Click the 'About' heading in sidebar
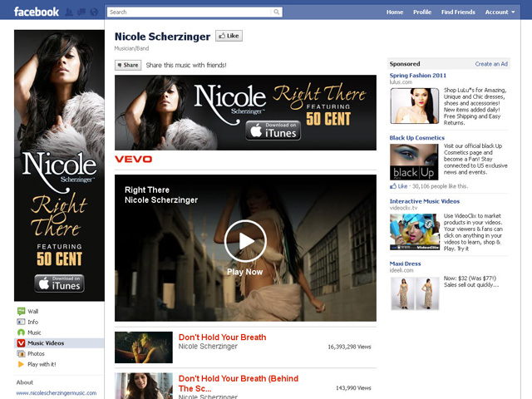532x399 pixels. [25, 382]
